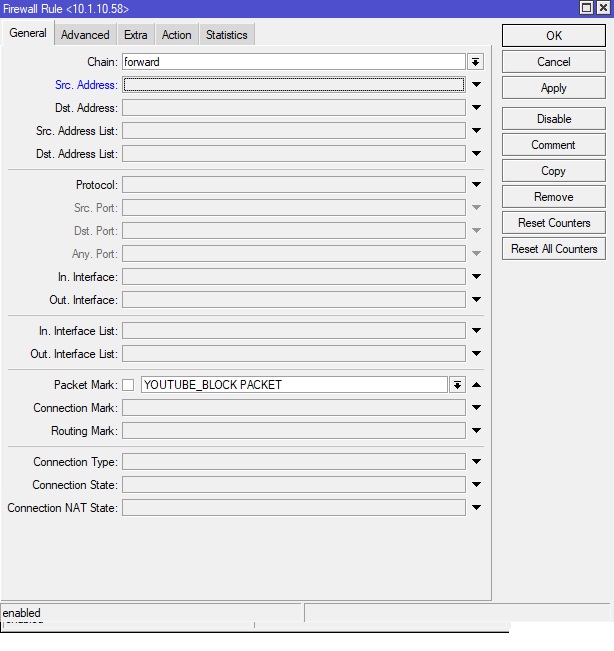View the Statistics tab
Image resolution: width=614 pixels, height=651 pixels.
pos(227,35)
